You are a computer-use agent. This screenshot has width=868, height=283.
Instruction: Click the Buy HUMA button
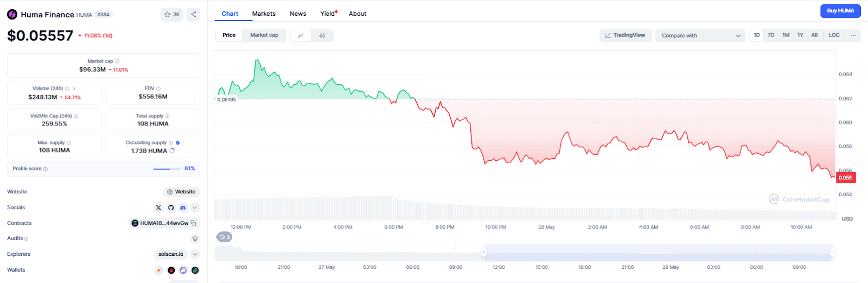coord(840,11)
